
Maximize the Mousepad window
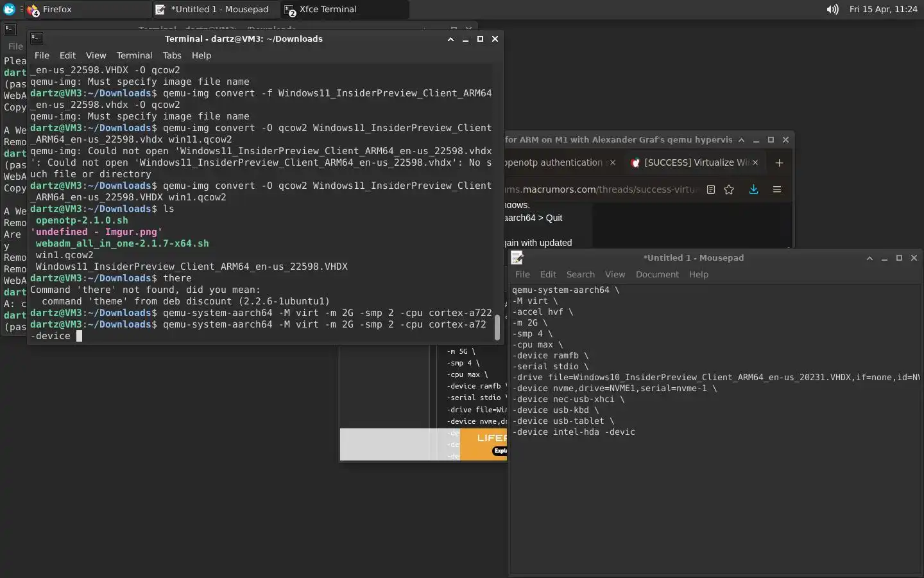899,258
